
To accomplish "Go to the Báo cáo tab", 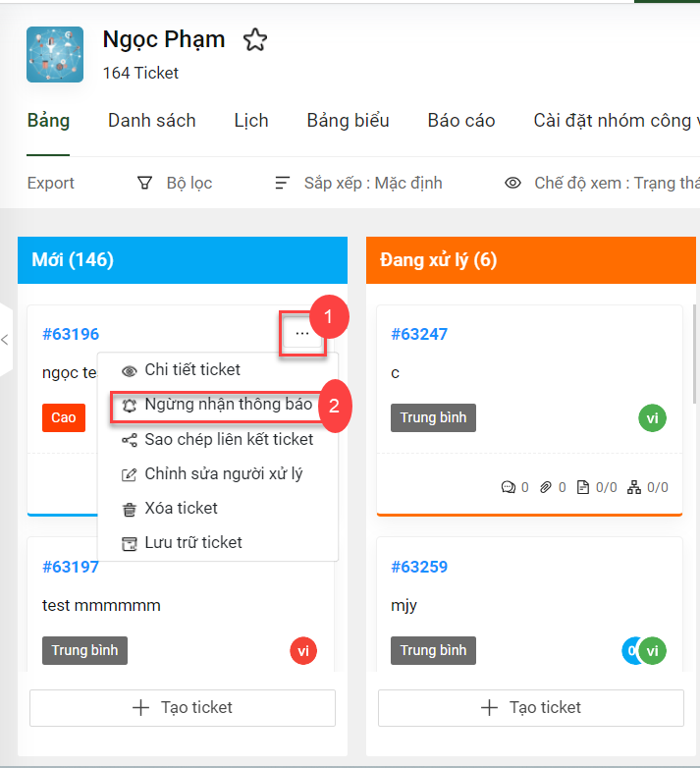I will 460,121.
